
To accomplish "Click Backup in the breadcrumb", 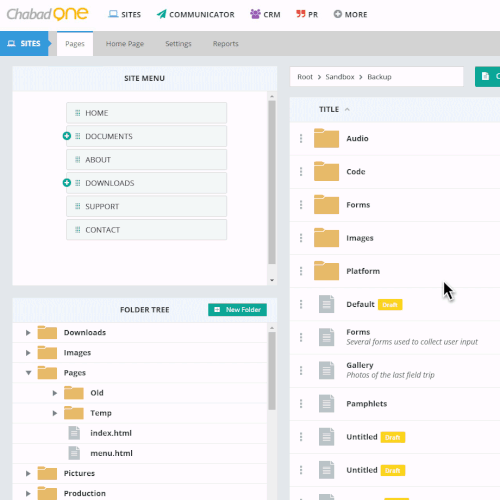I will pos(379,77).
